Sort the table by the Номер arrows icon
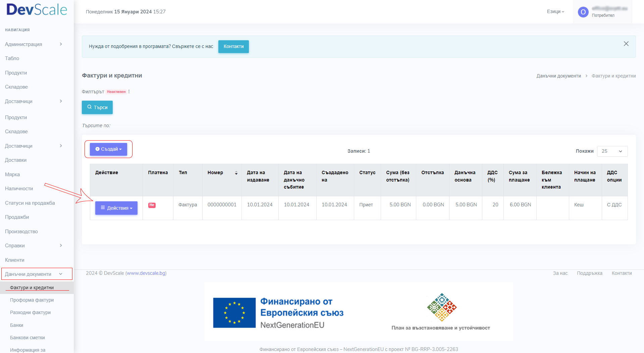This screenshot has width=644, height=353. (x=236, y=173)
